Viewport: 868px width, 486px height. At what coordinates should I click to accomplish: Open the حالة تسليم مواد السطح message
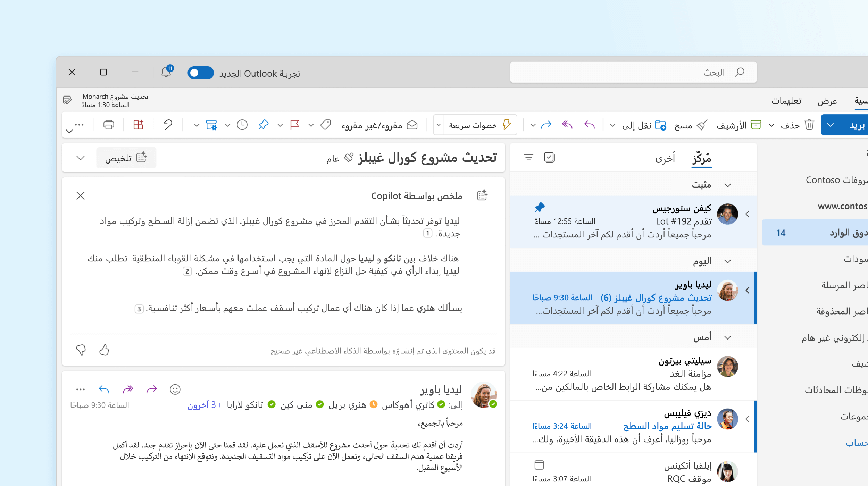tap(633, 426)
